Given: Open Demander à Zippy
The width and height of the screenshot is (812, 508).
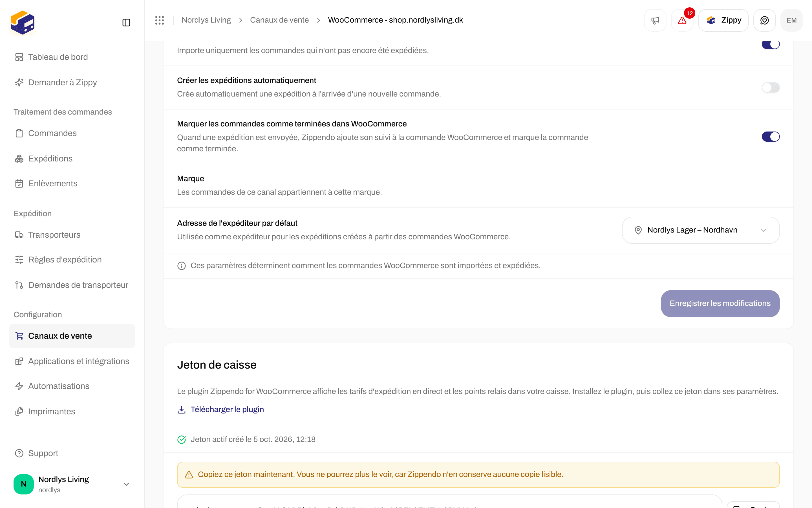Looking at the screenshot, I should pyautogui.click(x=72, y=82).
